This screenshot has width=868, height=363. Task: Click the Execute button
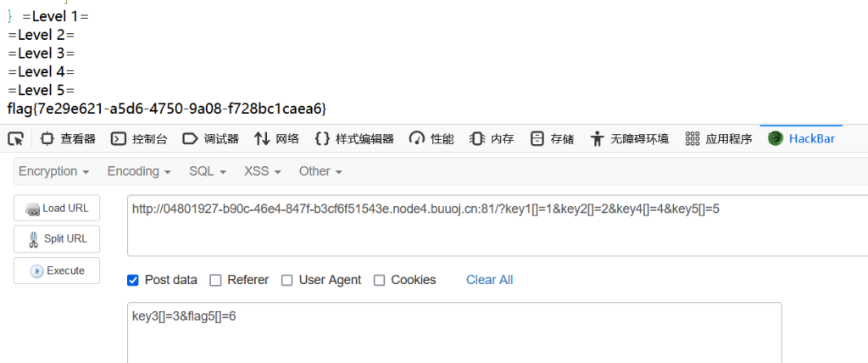tap(57, 271)
